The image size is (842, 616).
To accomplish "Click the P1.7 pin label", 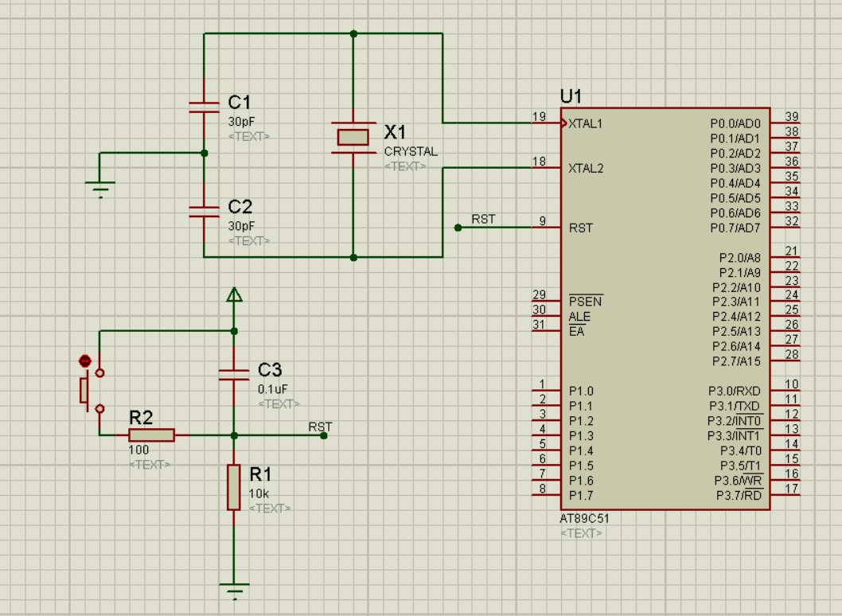I will click(581, 495).
